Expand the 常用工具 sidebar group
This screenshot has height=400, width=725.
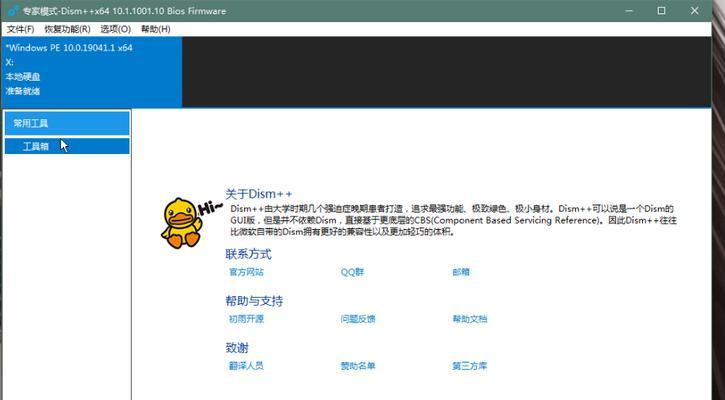(x=67, y=123)
